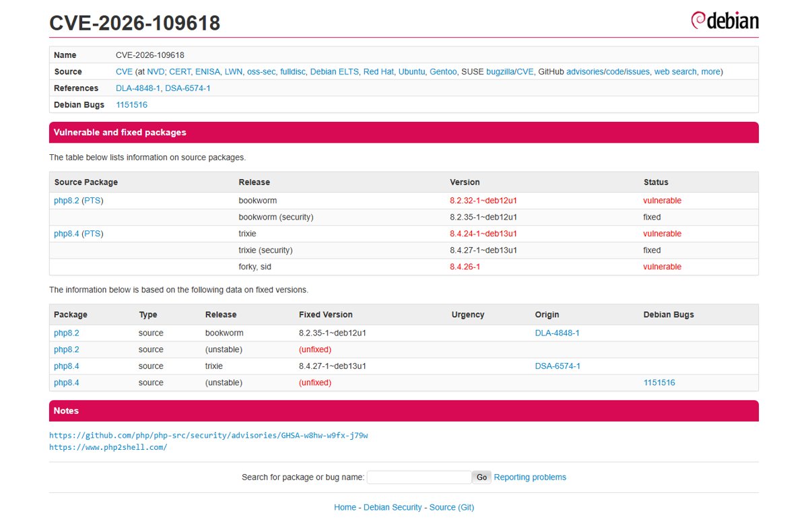This screenshot has width=808, height=532.
Task: Open php8.4 source package link
Action: pos(67,234)
